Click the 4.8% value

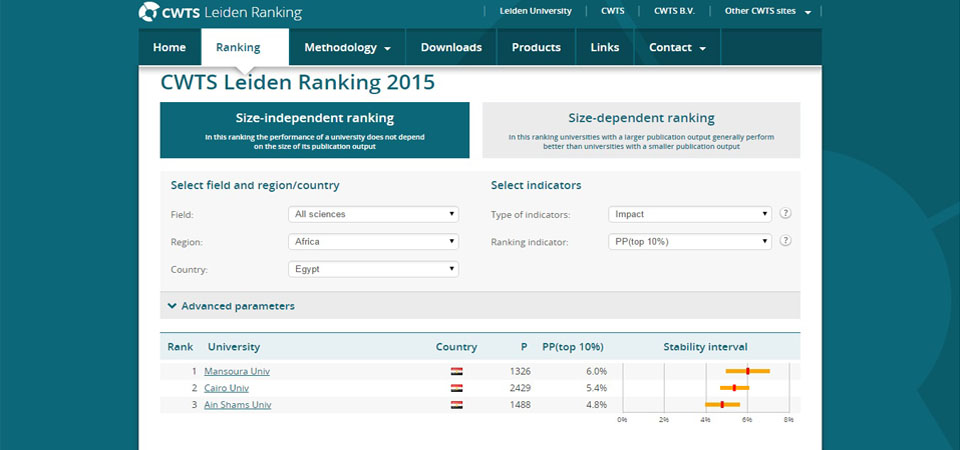(596, 405)
